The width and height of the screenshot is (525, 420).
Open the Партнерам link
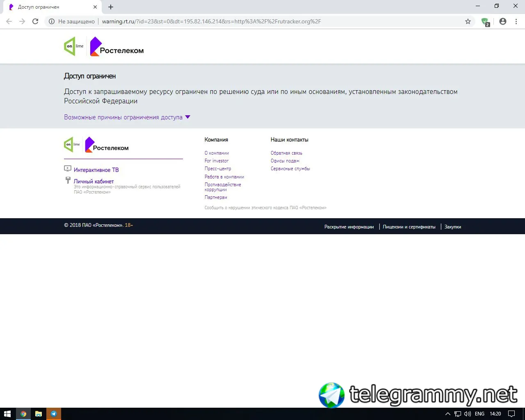216,197
